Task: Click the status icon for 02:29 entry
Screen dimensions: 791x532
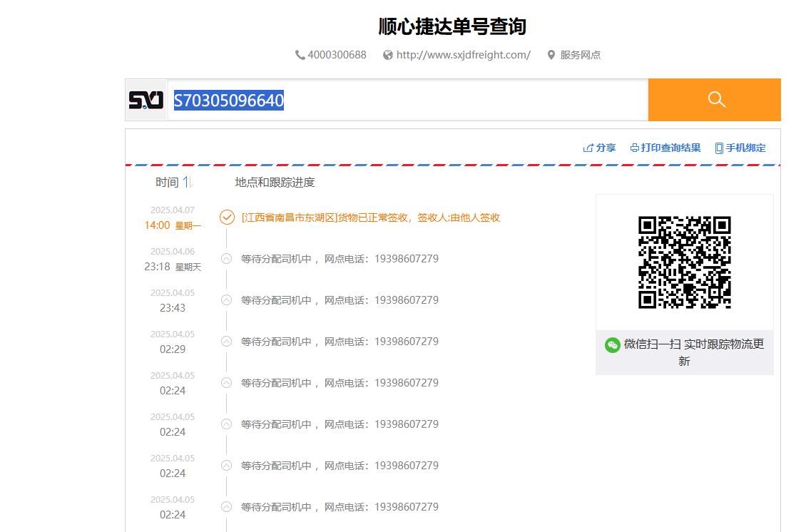Action: tap(227, 342)
